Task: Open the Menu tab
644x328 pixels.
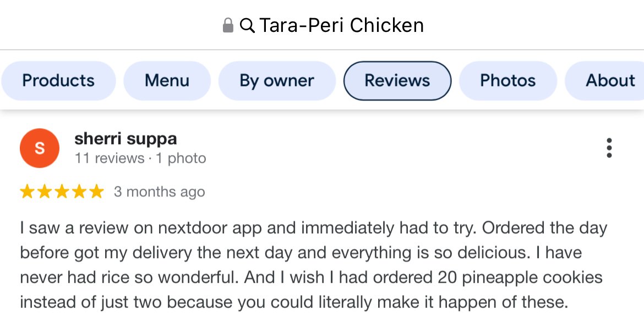Action: (x=167, y=81)
